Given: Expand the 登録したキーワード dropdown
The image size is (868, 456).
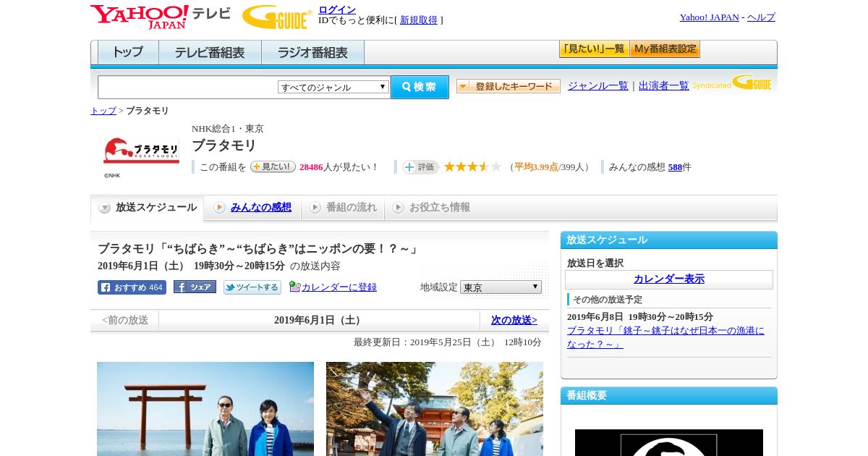Looking at the screenshot, I should click(509, 86).
